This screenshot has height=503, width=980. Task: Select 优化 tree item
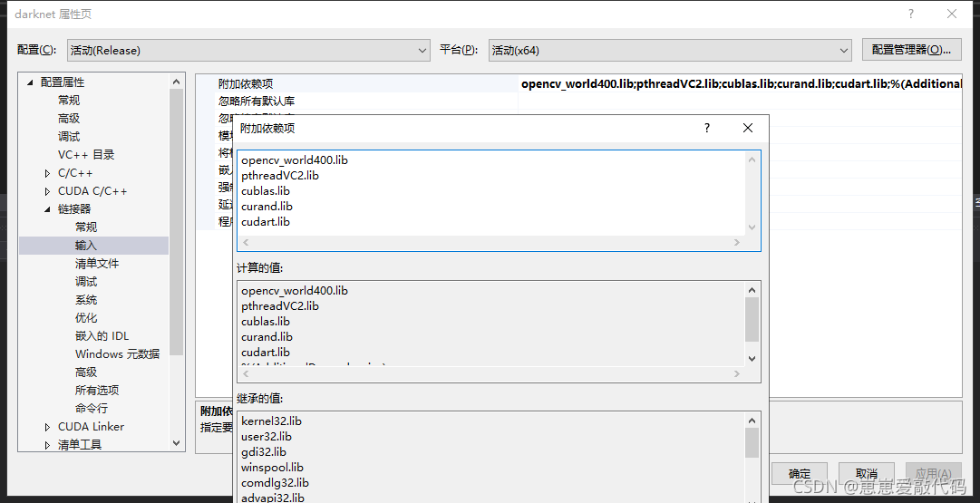pyautogui.click(x=86, y=318)
